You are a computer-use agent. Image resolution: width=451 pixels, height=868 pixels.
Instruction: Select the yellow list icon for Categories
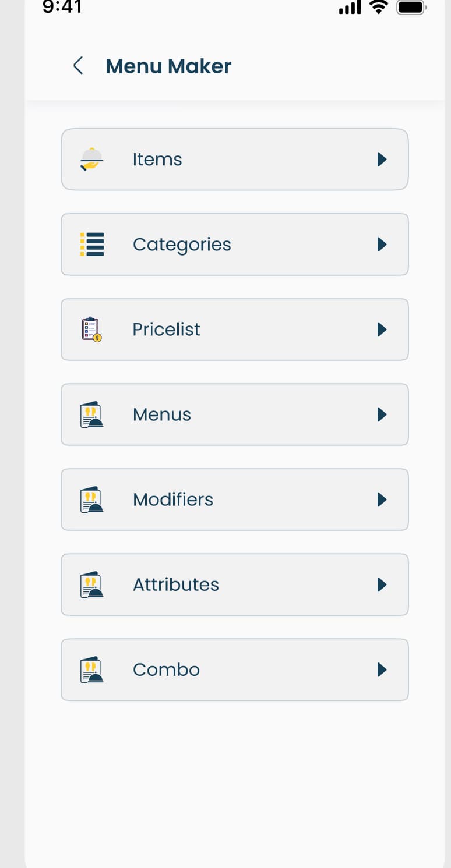[x=91, y=245]
